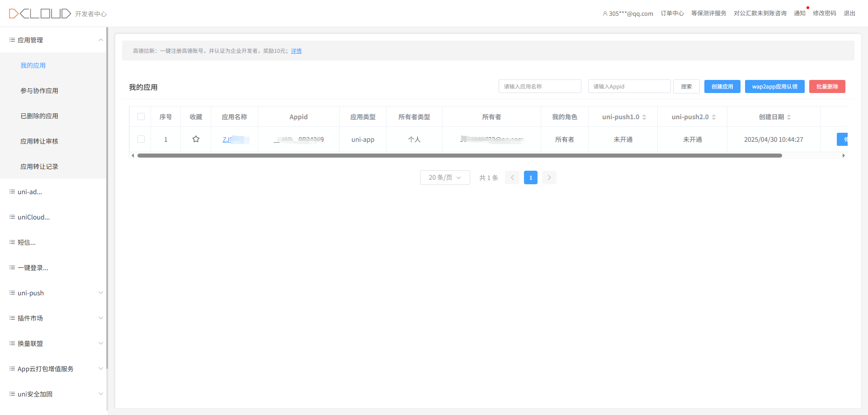The image size is (868, 415).
Task: Open 订单中心 in top bar
Action: (672, 14)
